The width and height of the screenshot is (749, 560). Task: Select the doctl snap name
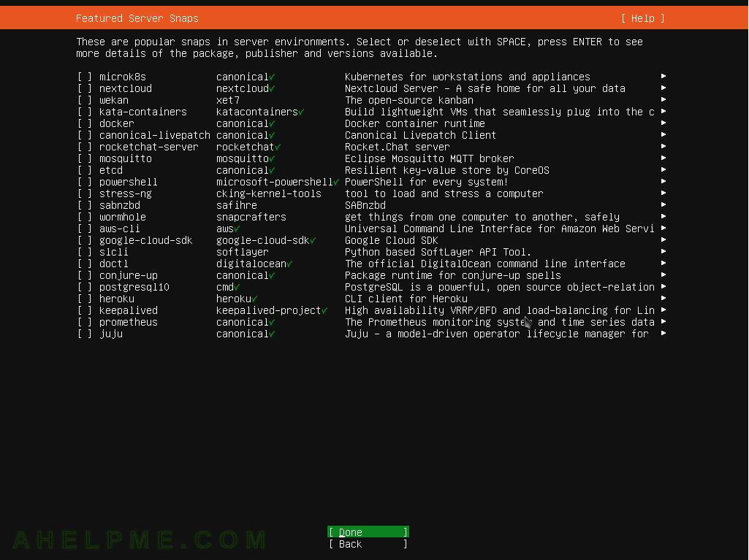click(114, 264)
